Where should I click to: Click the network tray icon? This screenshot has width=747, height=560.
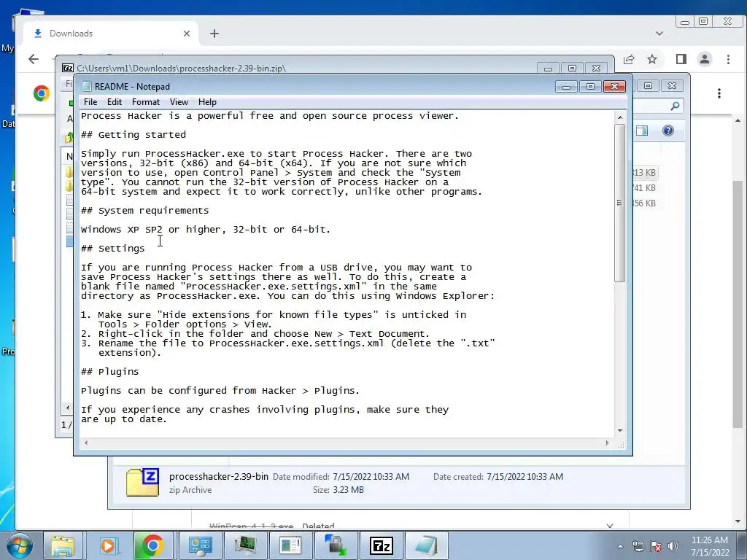[x=638, y=546]
